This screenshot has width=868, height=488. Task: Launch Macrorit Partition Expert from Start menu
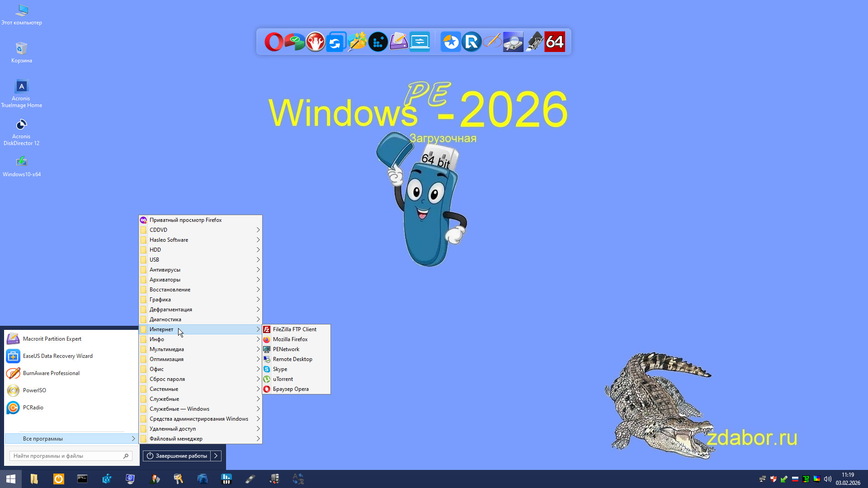coord(52,339)
